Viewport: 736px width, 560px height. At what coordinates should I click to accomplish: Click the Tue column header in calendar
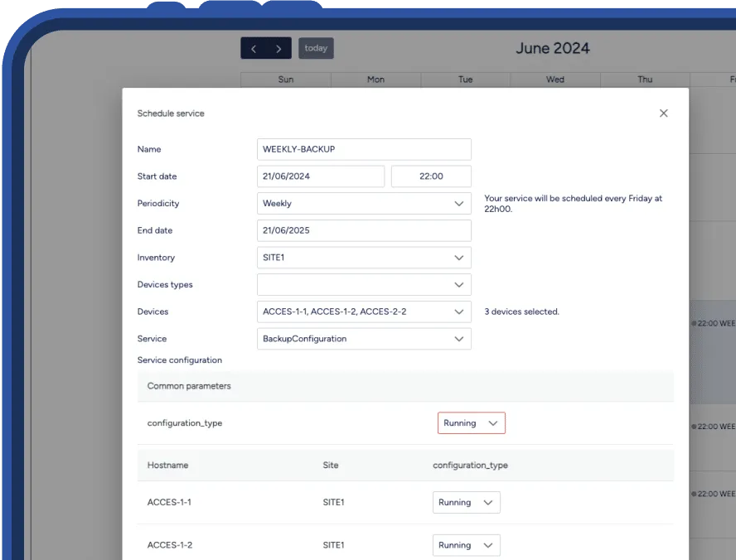(x=465, y=80)
